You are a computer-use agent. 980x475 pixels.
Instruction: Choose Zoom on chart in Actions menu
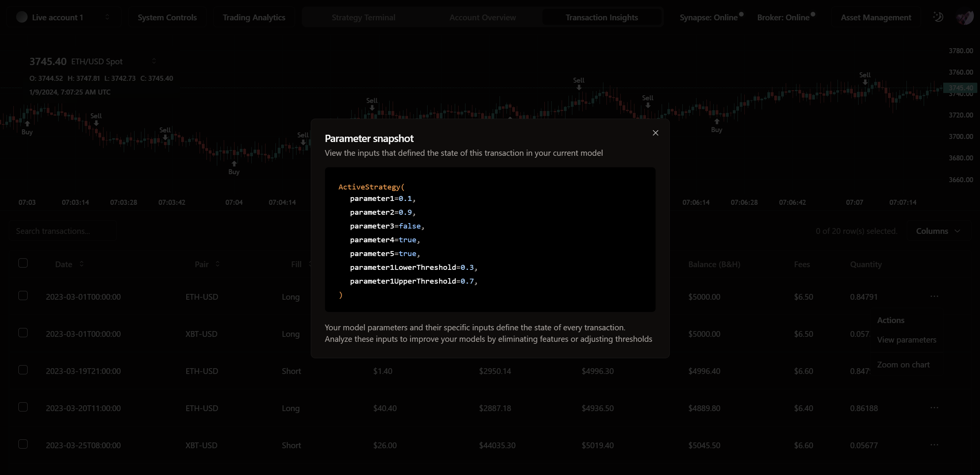tap(903, 364)
